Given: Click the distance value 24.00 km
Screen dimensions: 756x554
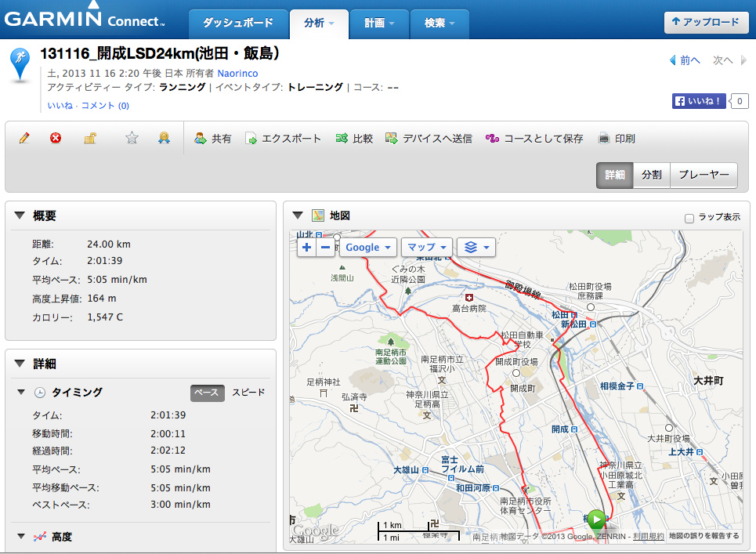Looking at the screenshot, I should (x=108, y=244).
